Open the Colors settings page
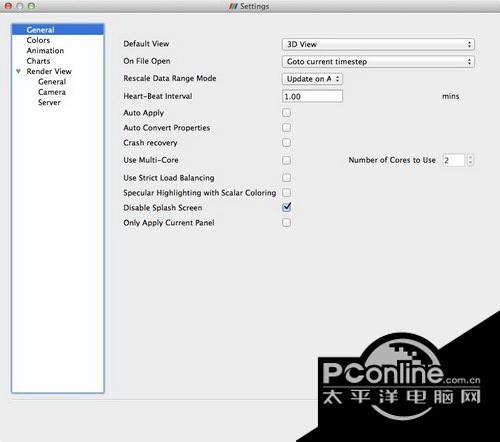Image resolution: width=500 pixels, height=442 pixels. (x=38, y=40)
